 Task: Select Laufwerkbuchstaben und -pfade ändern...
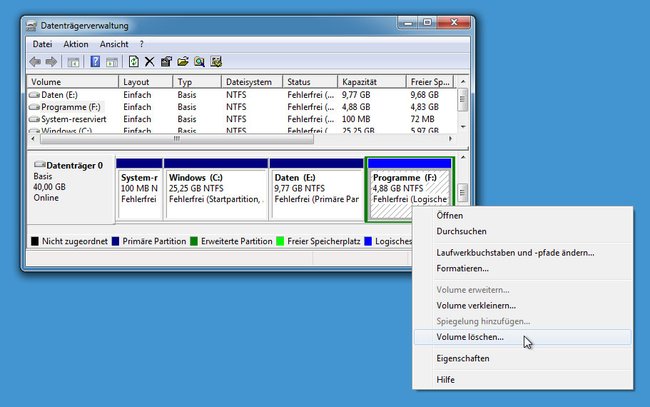tap(522, 252)
